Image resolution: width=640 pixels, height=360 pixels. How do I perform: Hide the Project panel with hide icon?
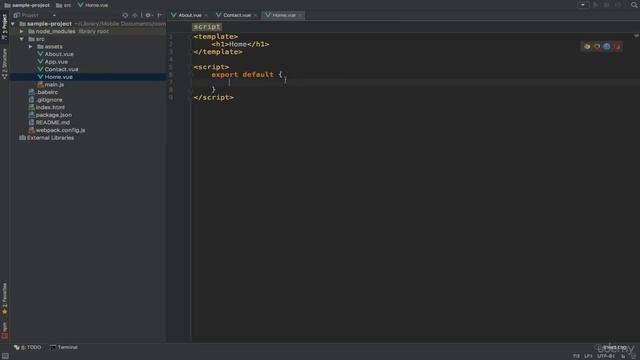coord(160,15)
